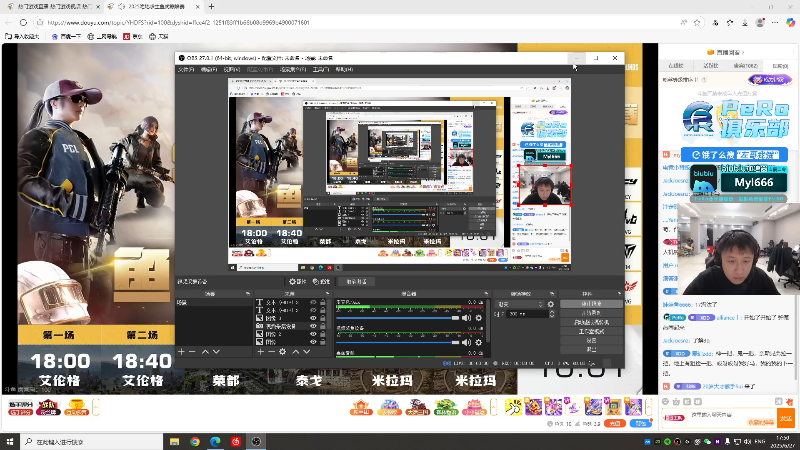Screen dimensions: 800x450
Task: Toggle lock on the 图像 3 source
Action: [322, 318]
